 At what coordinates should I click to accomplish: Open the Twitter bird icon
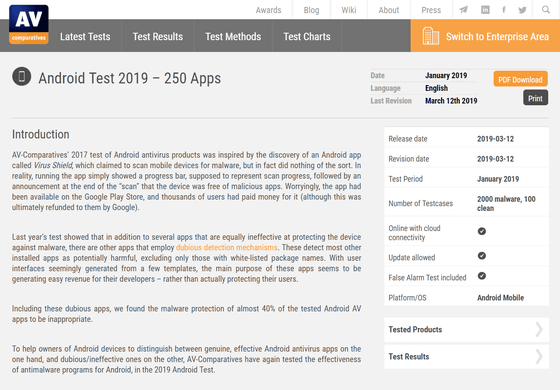pyautogui.click(x=522, y=10)
